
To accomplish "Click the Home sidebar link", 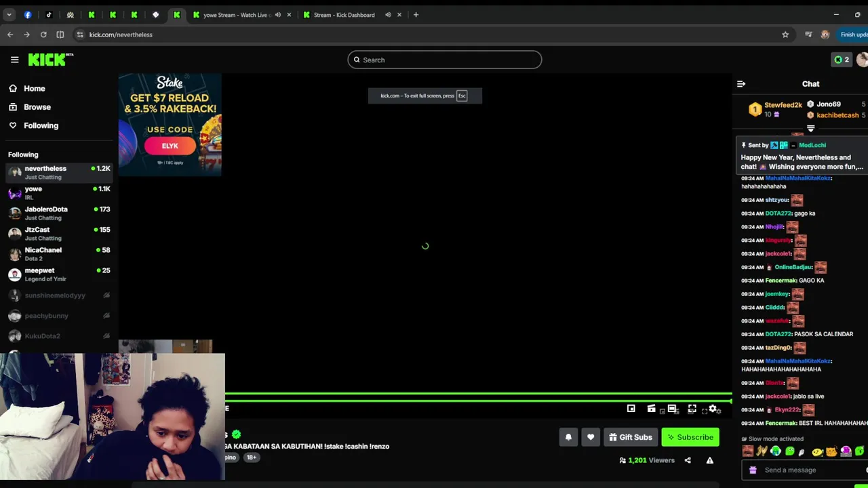I will point(35,88).
